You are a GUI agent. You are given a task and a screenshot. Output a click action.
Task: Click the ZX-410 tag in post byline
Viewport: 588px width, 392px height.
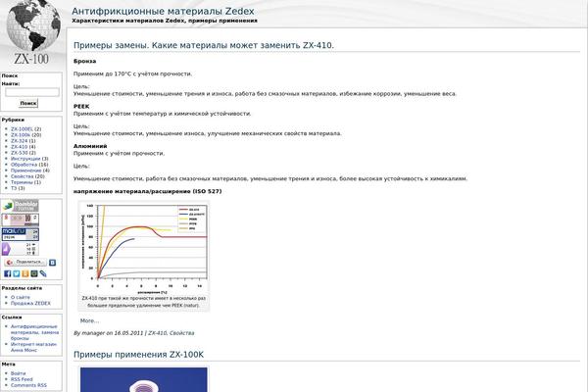[x=157, y=333]
